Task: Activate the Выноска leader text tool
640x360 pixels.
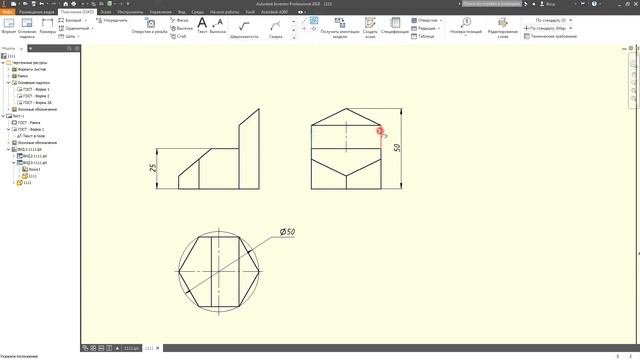Action: [218, 26]
